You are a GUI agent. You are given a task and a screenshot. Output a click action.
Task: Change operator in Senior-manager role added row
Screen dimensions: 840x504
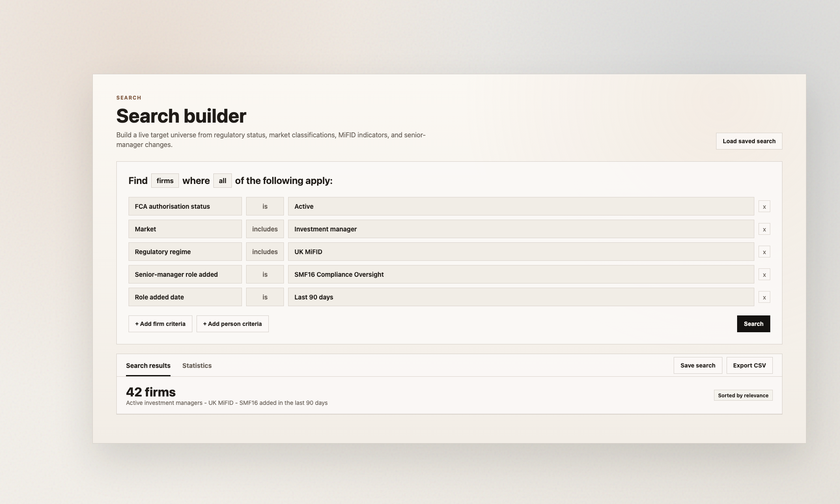coord(265,274)
